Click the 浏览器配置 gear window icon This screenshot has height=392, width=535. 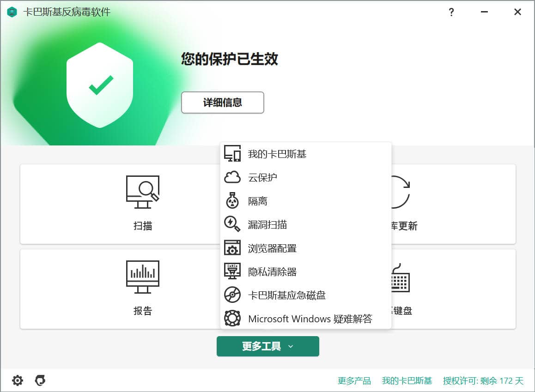pos(232,248)
